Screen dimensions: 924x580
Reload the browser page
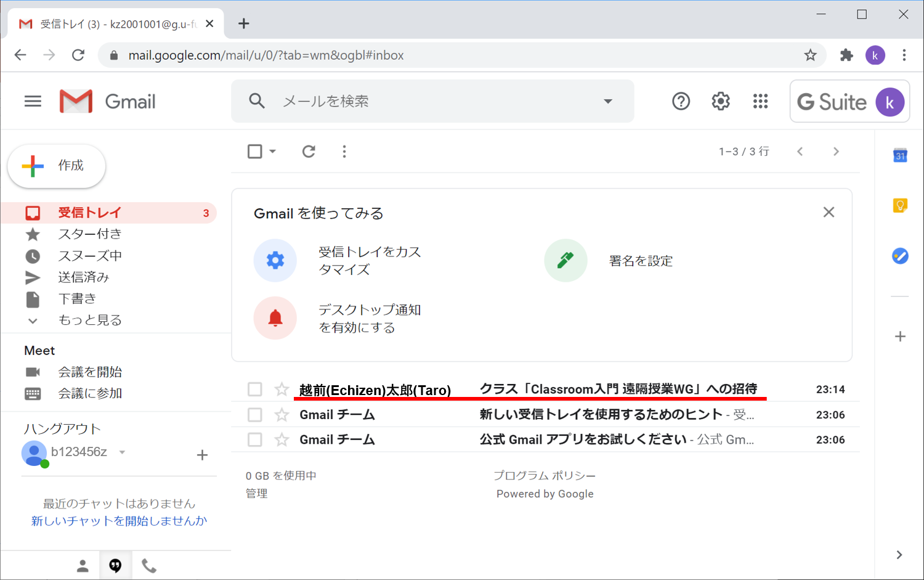click(78, 55)
